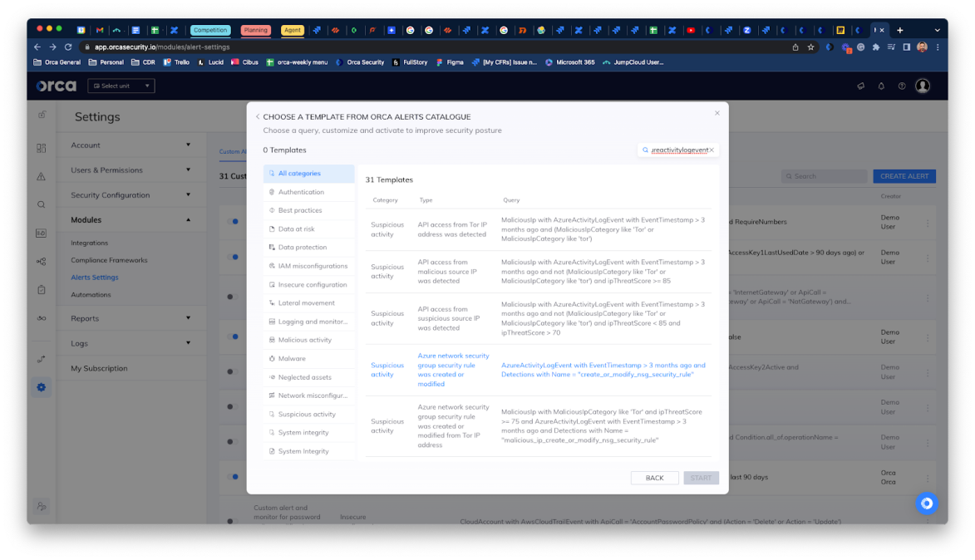Open the Figma bookmark
This screenshot has height=560, width=975.
tap(450, 62)
